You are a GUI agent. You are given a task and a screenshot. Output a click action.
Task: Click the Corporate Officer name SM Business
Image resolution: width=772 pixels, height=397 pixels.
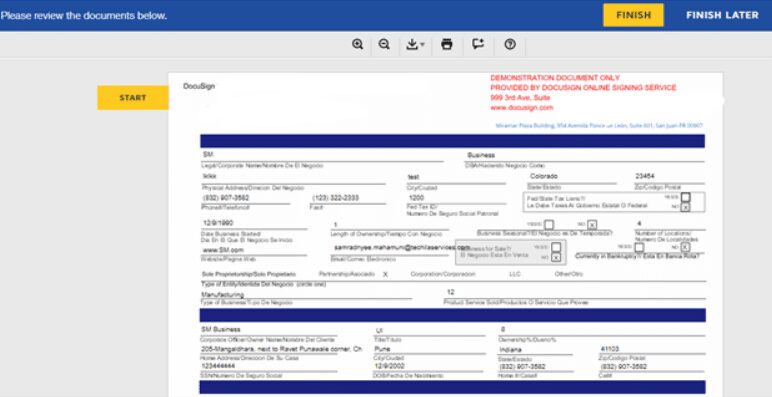pyautogui.click(x=221, y=329)
